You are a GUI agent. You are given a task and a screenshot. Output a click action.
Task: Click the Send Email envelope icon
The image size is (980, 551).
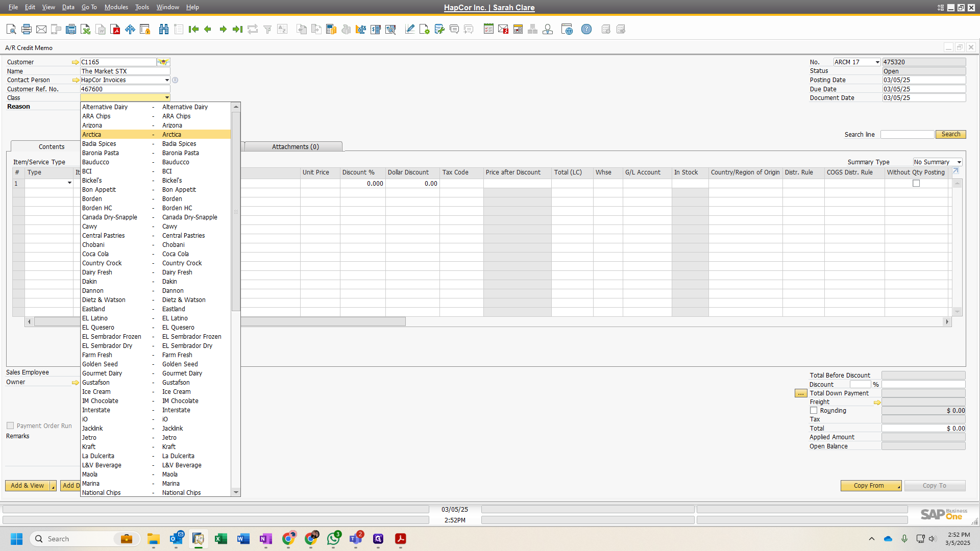41,30
